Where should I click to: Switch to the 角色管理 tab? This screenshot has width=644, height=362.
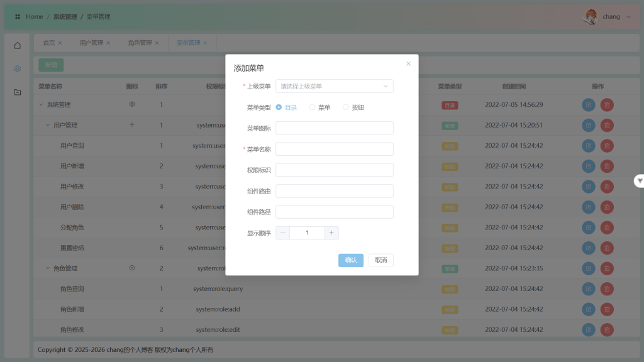(140, 43)
